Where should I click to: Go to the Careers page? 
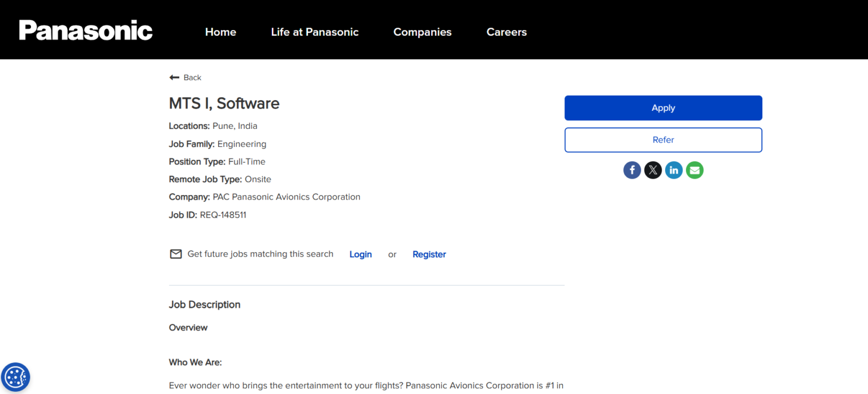(506, 32)
